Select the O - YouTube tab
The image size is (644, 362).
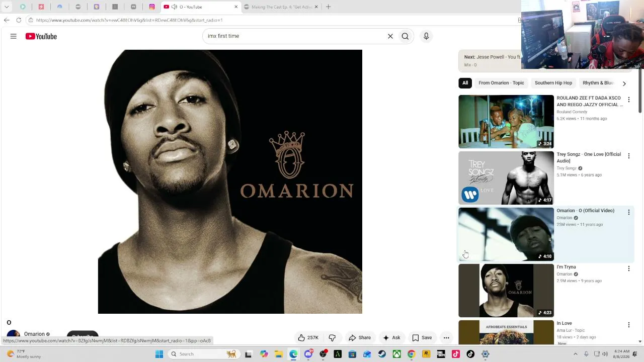201,7
